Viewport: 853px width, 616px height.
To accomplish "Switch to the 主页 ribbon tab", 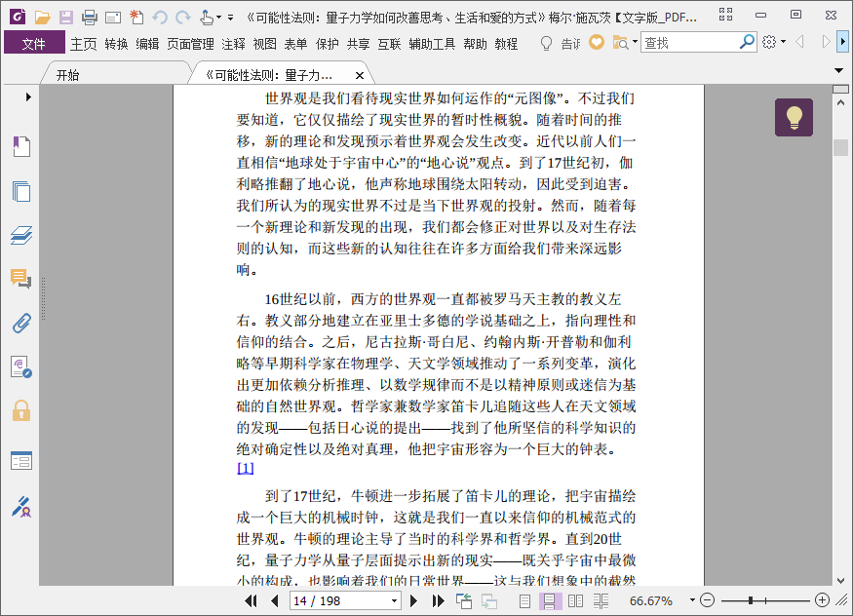I will pos(83,44).
